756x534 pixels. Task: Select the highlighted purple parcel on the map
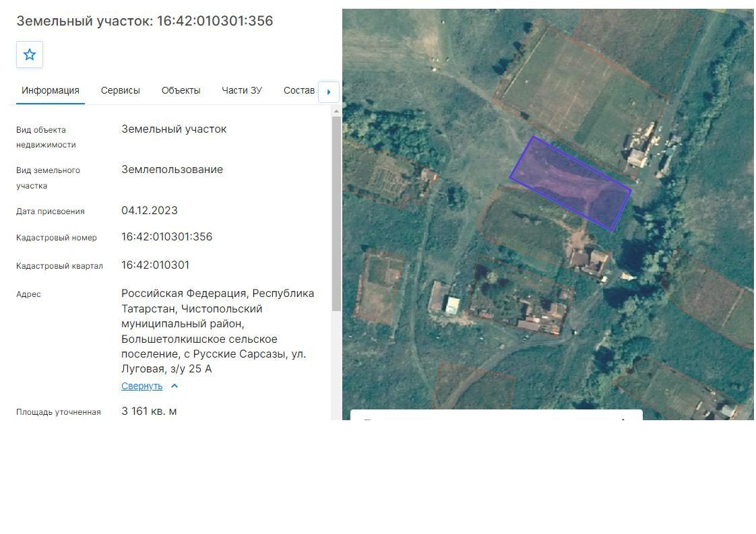571,184
